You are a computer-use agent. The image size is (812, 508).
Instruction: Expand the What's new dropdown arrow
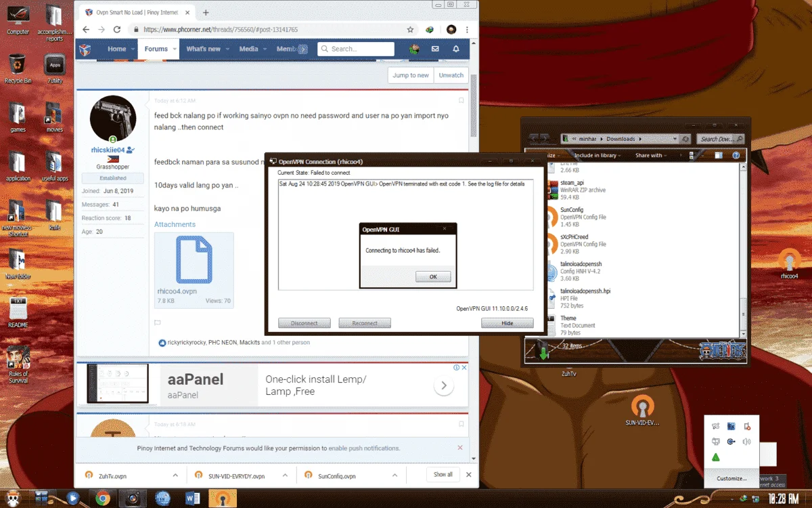(x=227, y=49)
